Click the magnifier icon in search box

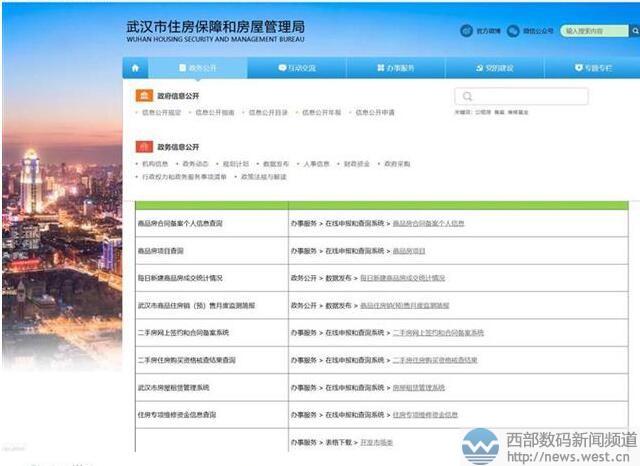[x=466, y=97]
